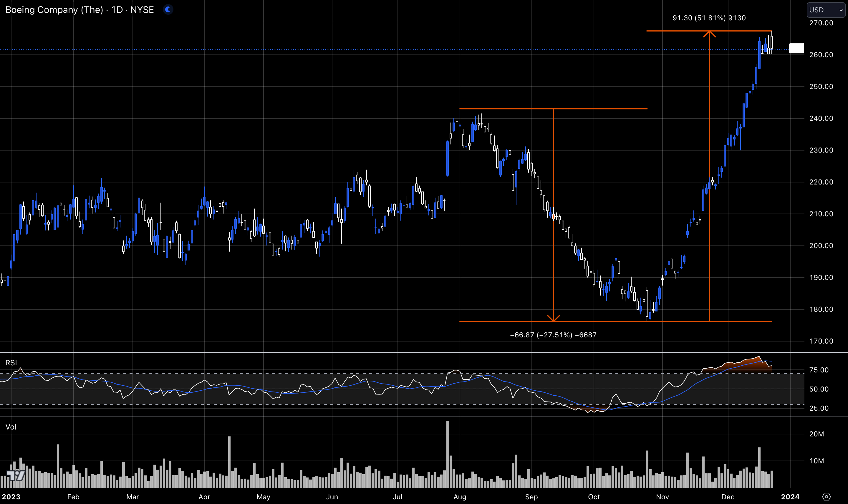Screen dimensions: 848x504
Task: Click the 20M volume scale label
Action: coord(816,434)
